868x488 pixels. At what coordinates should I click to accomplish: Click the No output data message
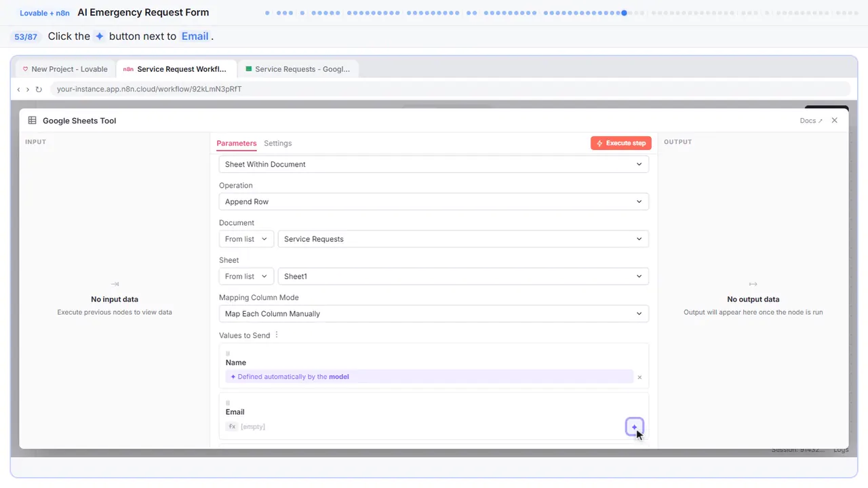pyautogui.click(x=753, y=299)
